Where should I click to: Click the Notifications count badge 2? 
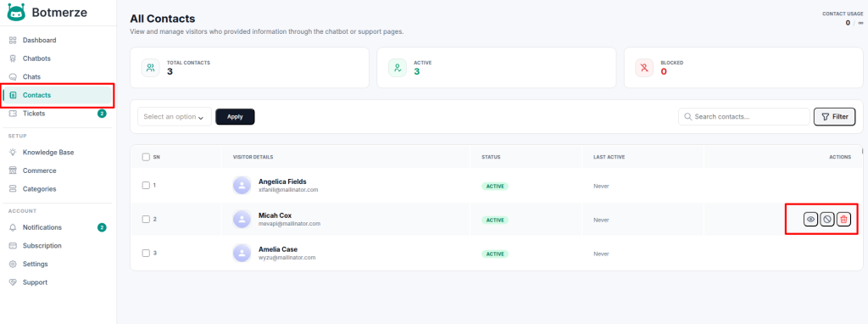pyautogui.click(x=102, y=227)
